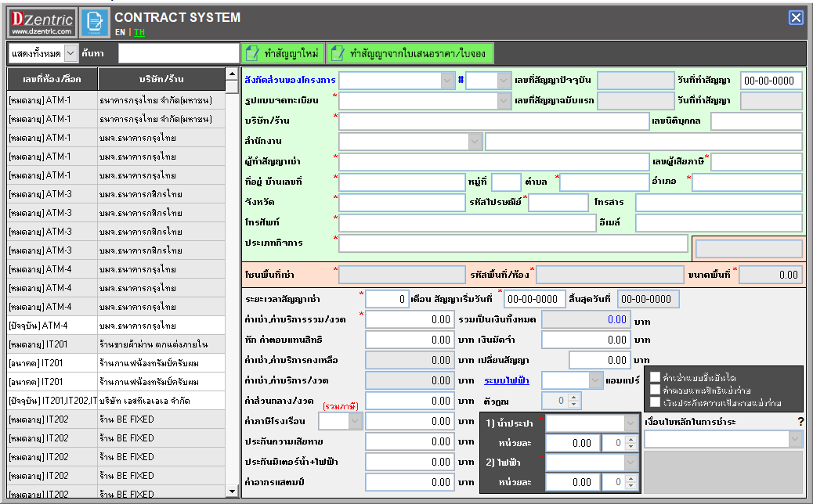Toggle the second checkbox in the dark options panel
Viewport: 813px width, 504px height.
(x=655, y=390)
